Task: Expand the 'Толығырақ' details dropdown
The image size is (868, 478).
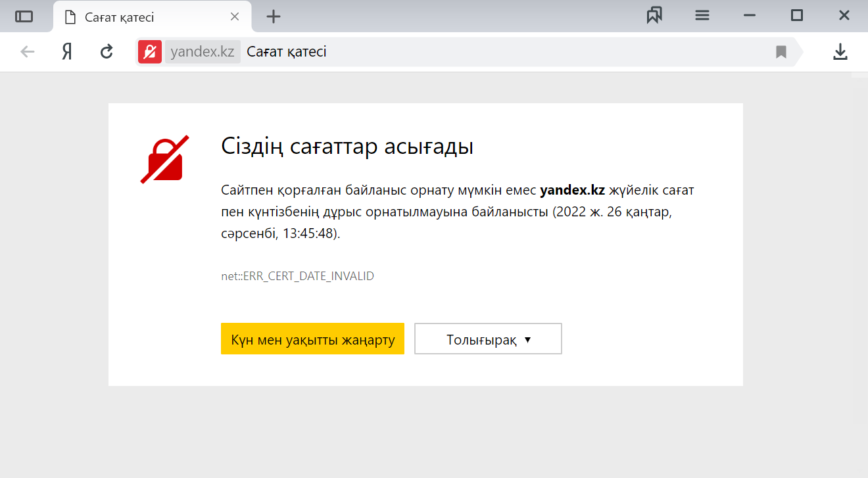Action: (488, 339)
